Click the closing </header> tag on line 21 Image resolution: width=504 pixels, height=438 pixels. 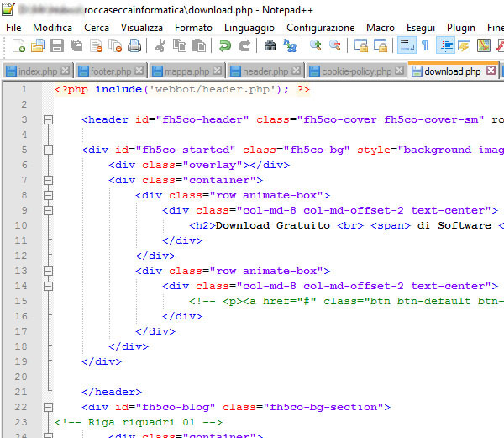112,392
